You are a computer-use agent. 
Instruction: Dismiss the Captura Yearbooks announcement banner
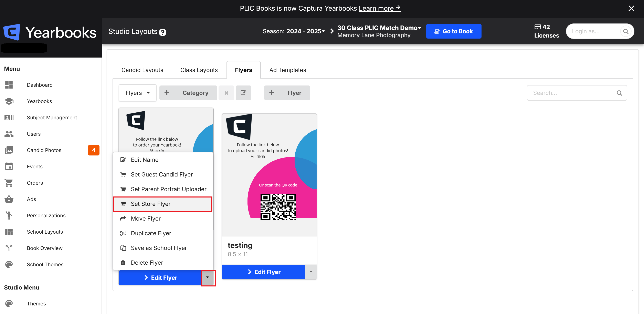[x=631, y=9]
